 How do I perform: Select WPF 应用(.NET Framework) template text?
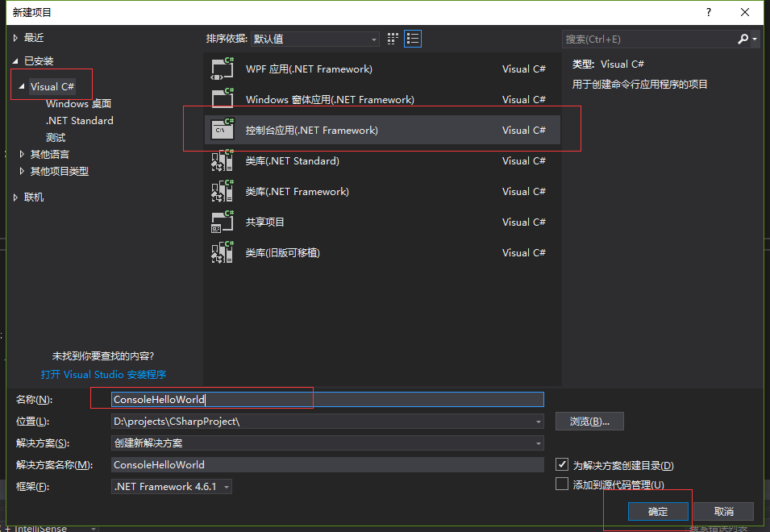tap(309, 69)
